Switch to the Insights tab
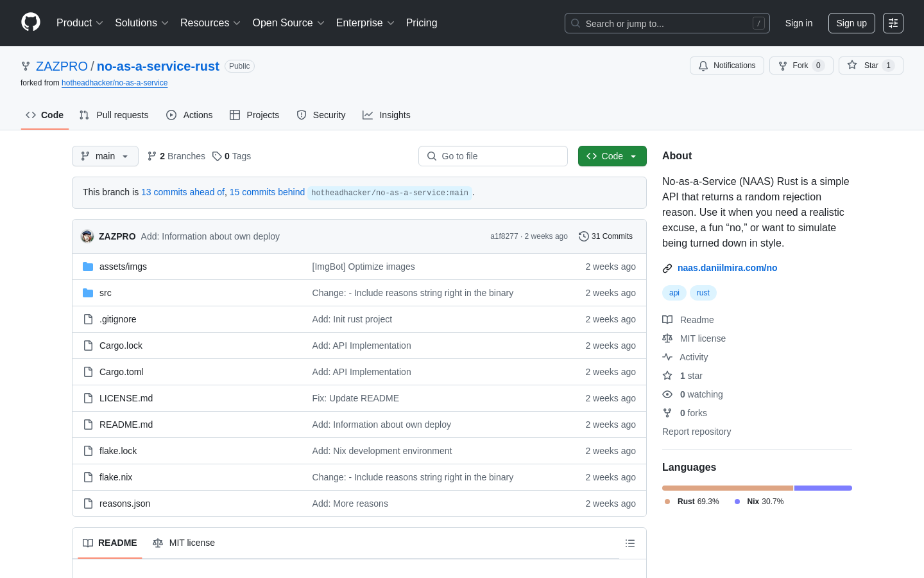924x578 pixels. tap(386, 115)
